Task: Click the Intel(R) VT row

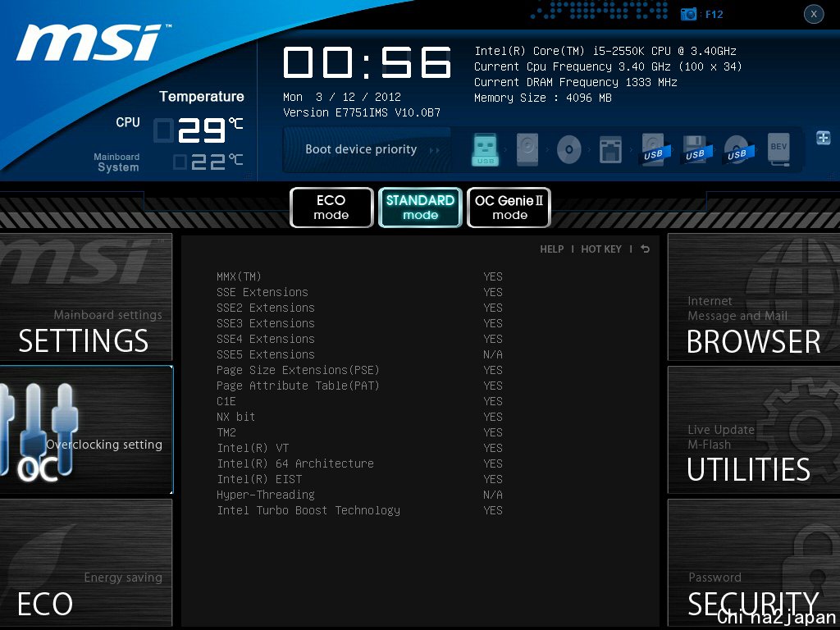Action: (359, 448)
